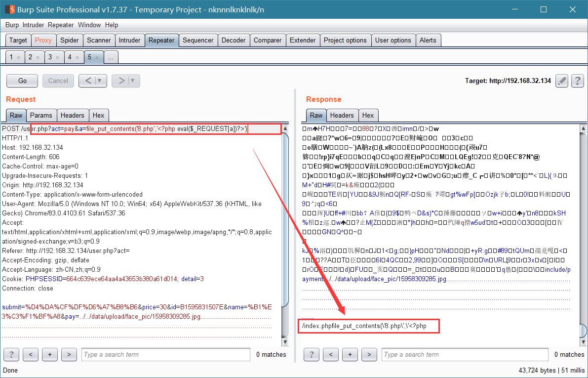
Task: Show request Headers view
Action: click(73, 115)
